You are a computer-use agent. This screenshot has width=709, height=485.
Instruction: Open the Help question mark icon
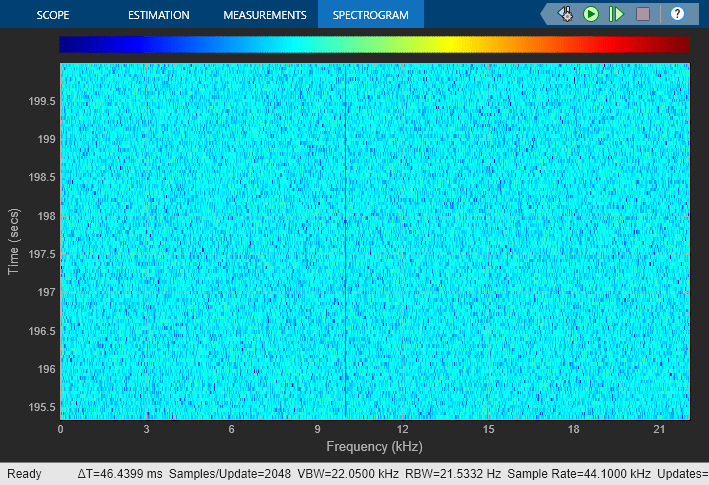(677, 14)
